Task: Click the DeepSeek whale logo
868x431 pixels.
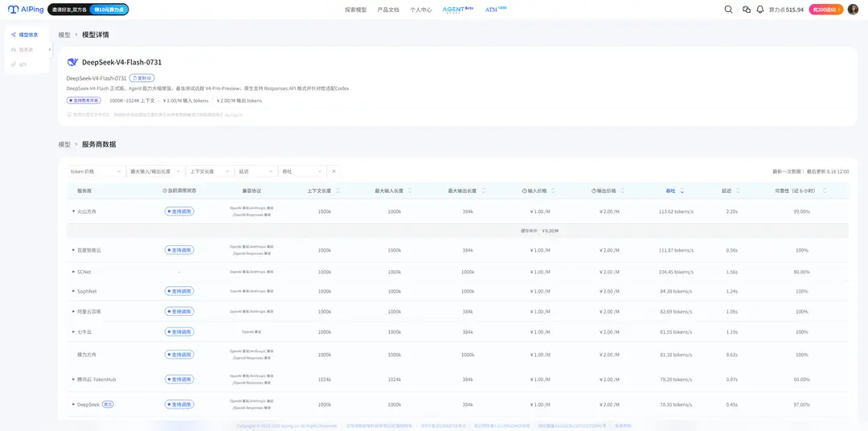Action: (72, 62)
